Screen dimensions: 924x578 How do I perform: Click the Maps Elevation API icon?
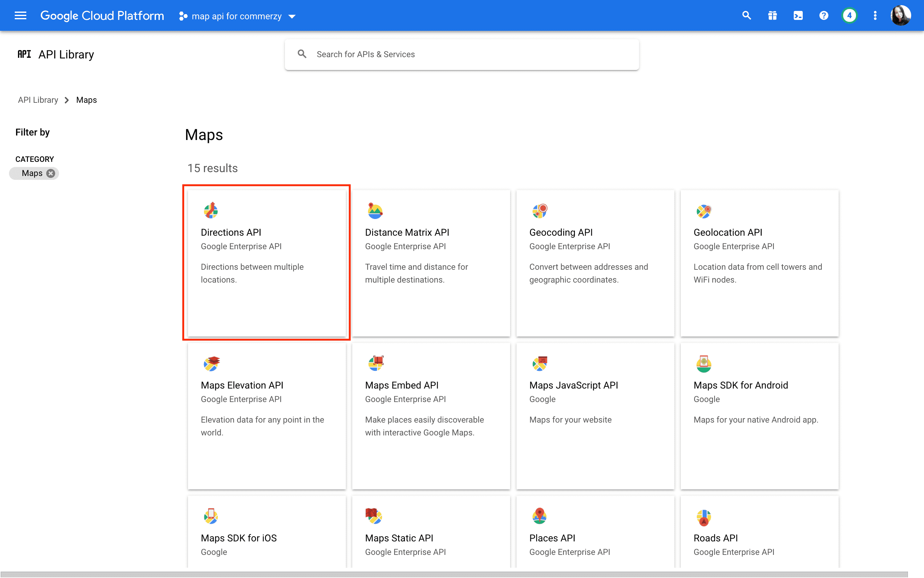coord(211,363)
